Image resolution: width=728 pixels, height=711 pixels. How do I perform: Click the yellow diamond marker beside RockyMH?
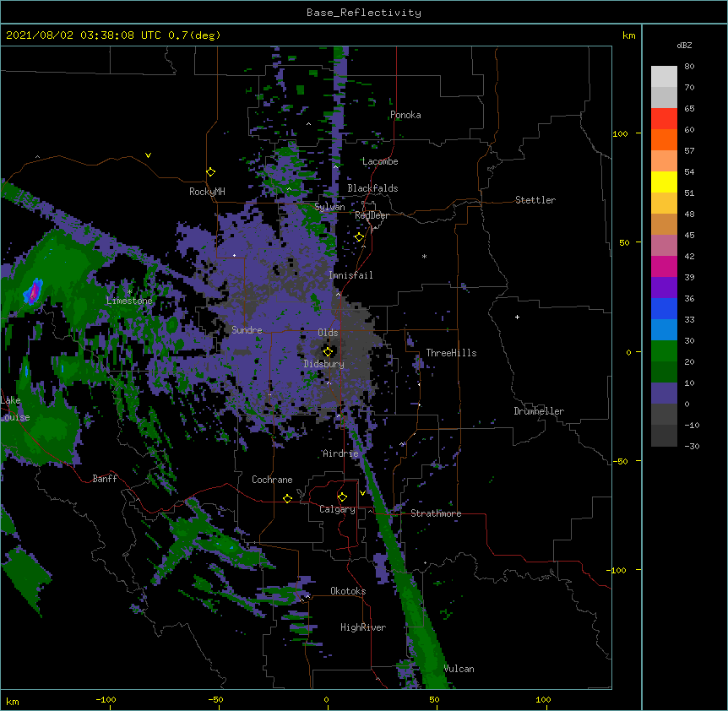210,172
